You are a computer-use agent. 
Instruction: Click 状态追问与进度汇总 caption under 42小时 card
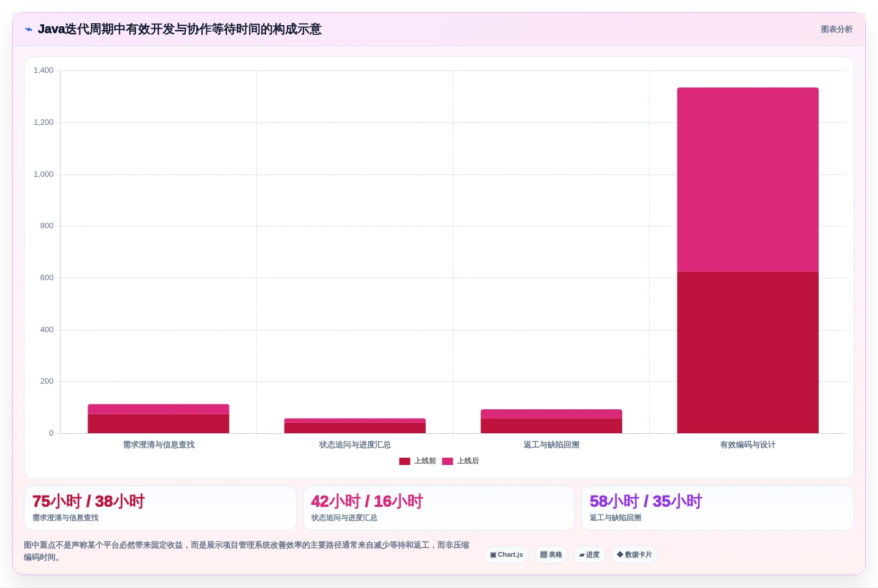pos(344,518)
